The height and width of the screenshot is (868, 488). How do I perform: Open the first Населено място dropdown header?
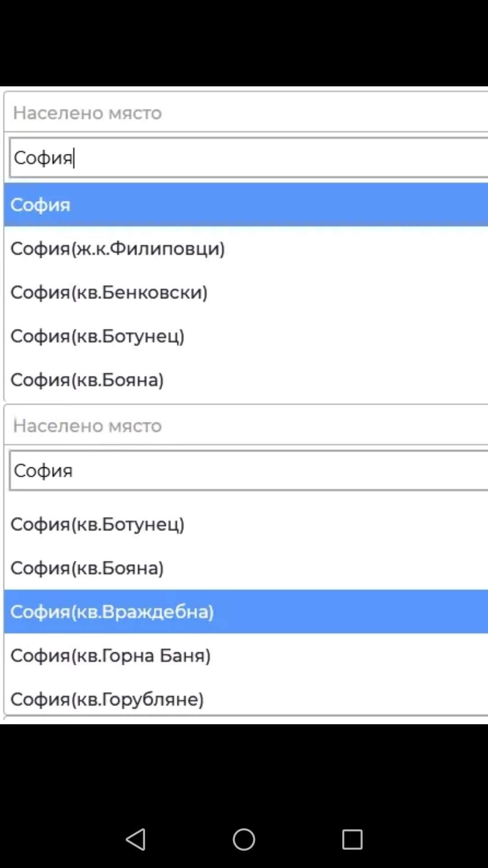pos(244,113)
